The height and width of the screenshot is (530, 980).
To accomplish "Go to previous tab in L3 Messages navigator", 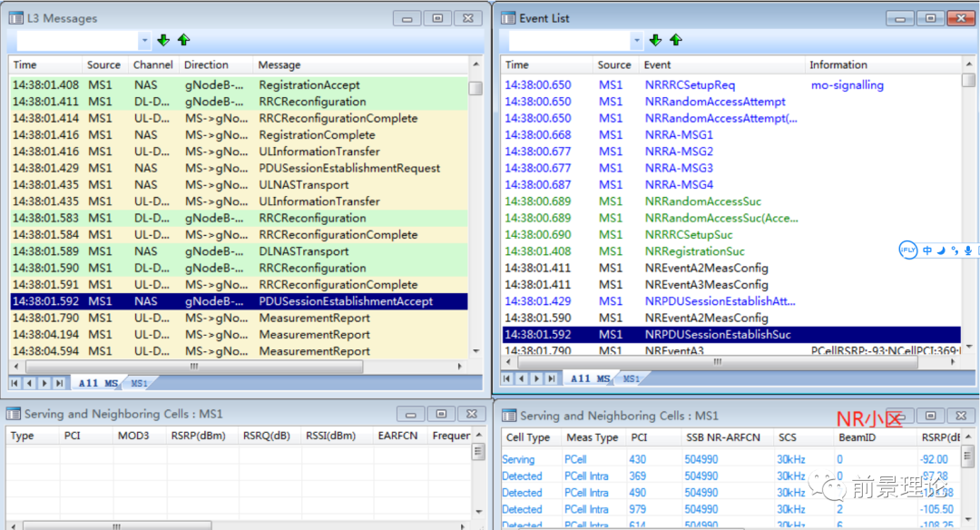I will click(x=29, y=383).
